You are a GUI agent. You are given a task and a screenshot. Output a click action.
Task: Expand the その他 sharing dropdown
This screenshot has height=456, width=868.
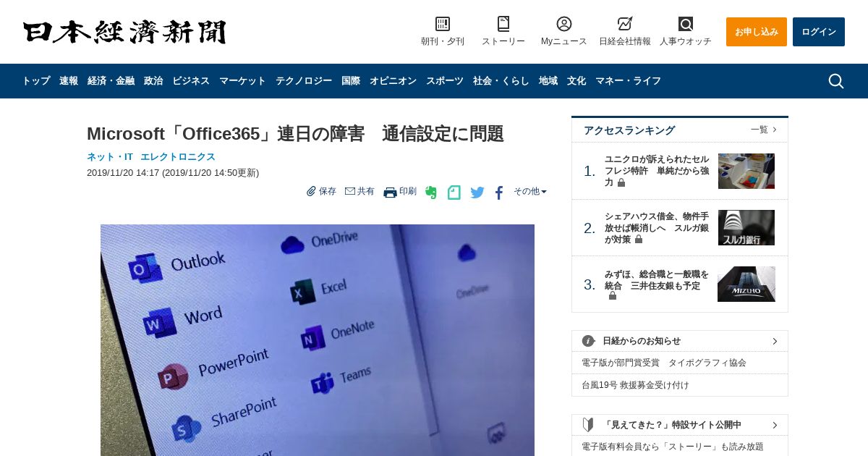tap(530, 191)
